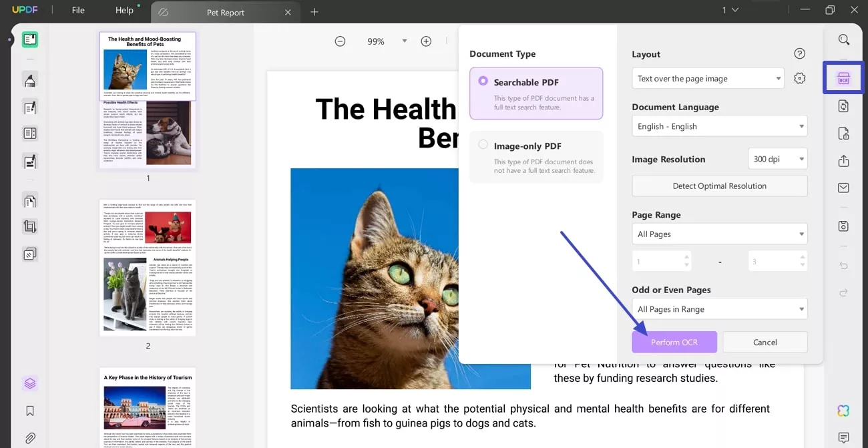The image size is (868, 448).
Task: Open the Image Resolution 300 dpi dropdown
Action: tap(777, 159)
